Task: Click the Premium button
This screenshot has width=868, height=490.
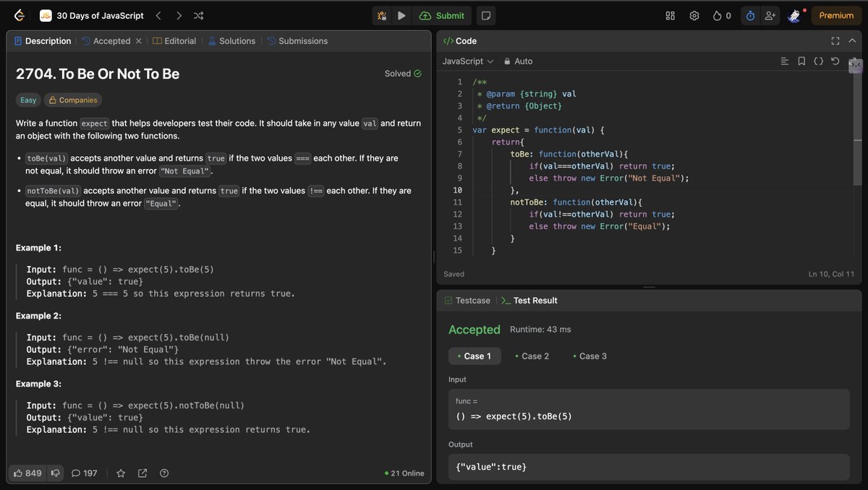Action: 836,15
